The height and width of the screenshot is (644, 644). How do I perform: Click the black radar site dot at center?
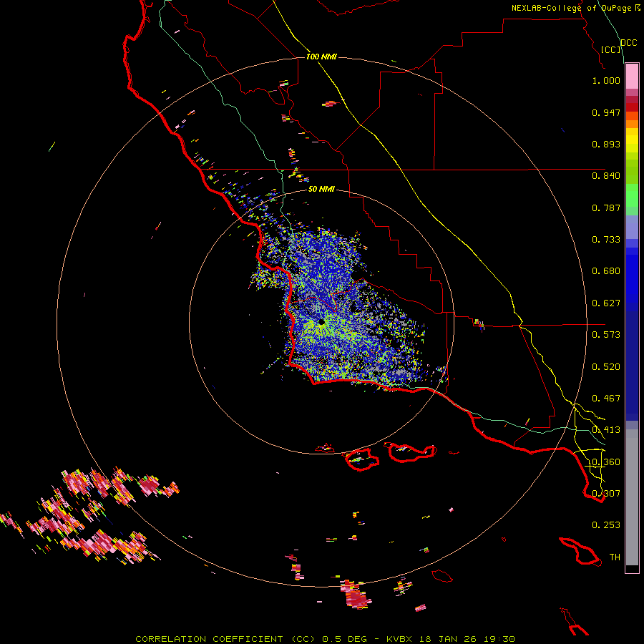tap(321, 323)
